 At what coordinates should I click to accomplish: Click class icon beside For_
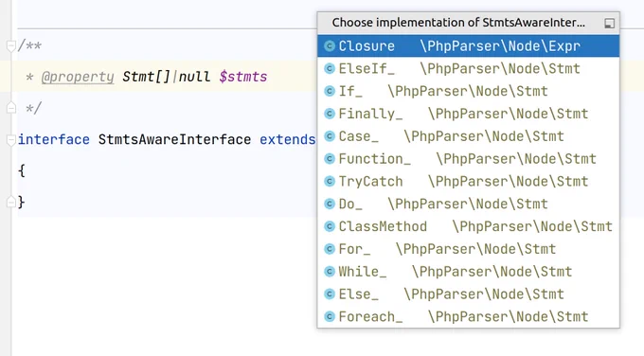[x=330, y=249]
